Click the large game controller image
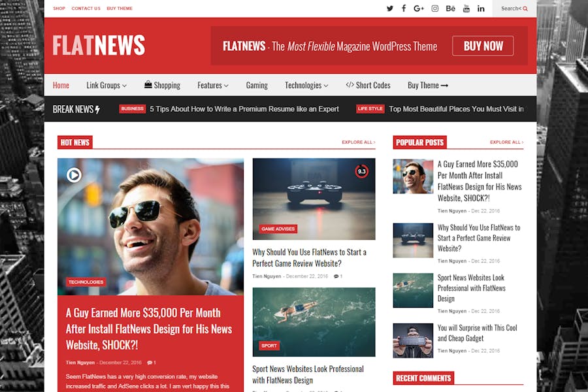 [314, 199]
